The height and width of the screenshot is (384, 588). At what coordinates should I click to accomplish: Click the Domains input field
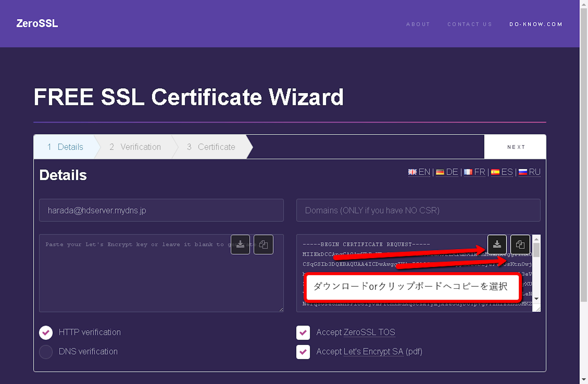418,210
